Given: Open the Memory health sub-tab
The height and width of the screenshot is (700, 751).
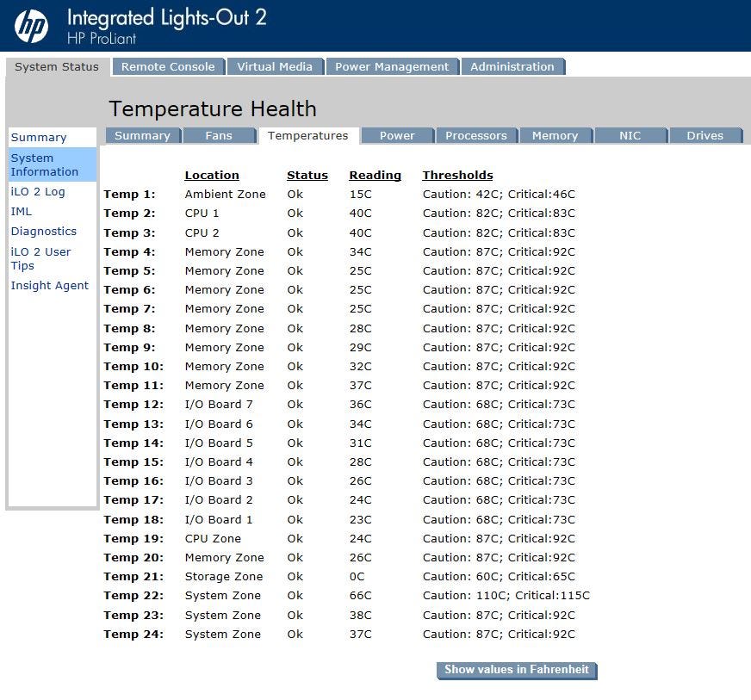Looking at the screenshot, I should pos(555,136).
